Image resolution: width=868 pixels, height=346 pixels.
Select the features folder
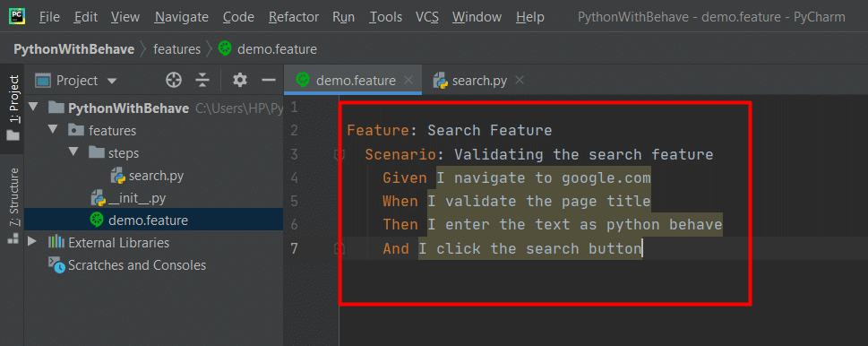click(112, 131)
